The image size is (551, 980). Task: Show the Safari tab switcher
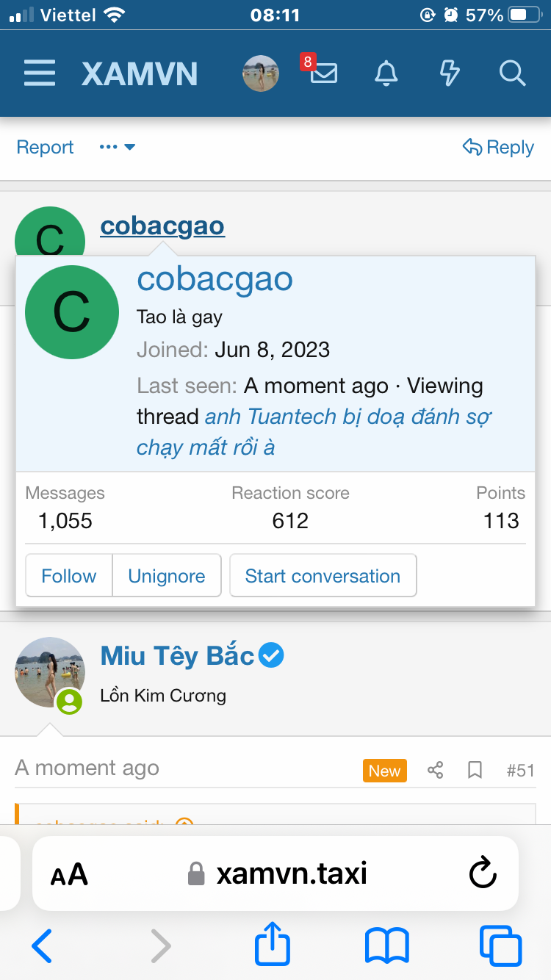coord(500,945)
